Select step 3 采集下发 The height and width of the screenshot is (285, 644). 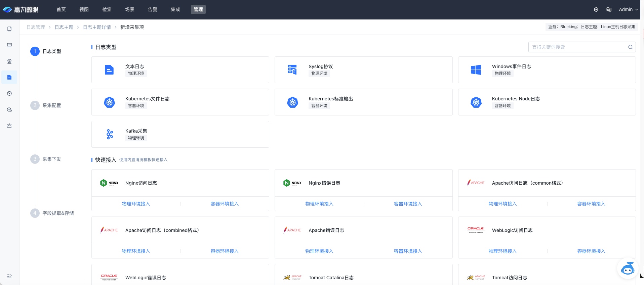(46, 159)
